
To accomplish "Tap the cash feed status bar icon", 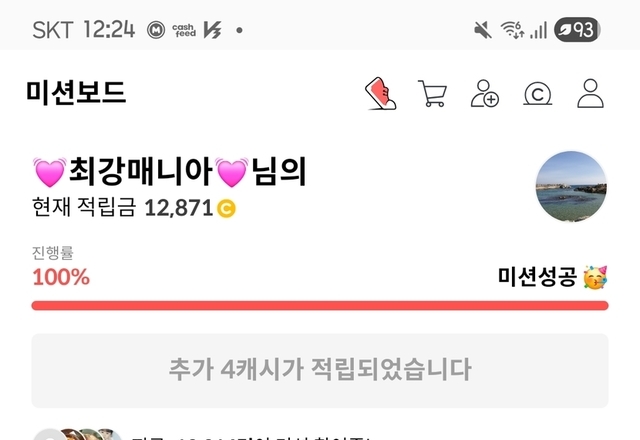I will pos(184,30).
